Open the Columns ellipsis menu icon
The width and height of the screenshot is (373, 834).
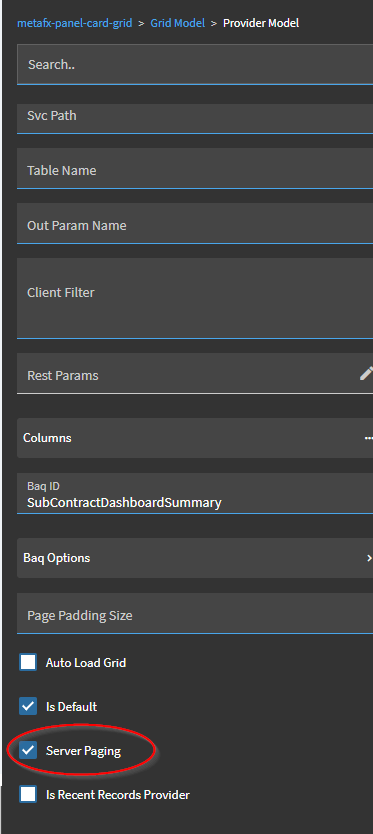[x=368, y=438]
